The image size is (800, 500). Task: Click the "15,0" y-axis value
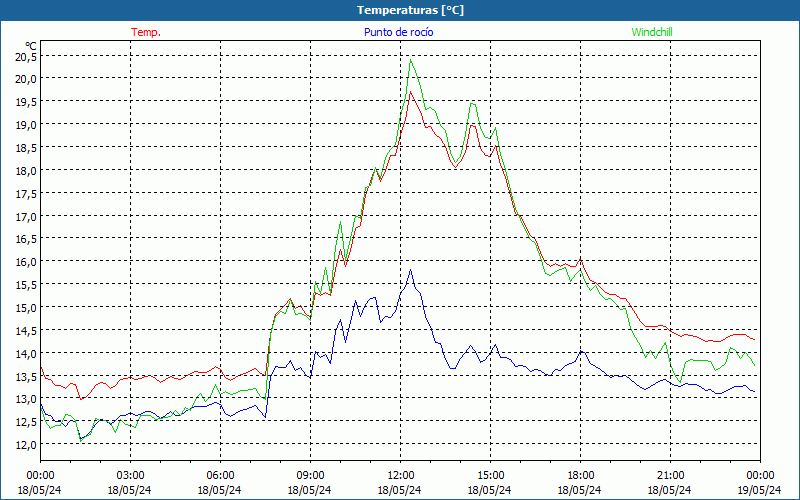(26, 308)
